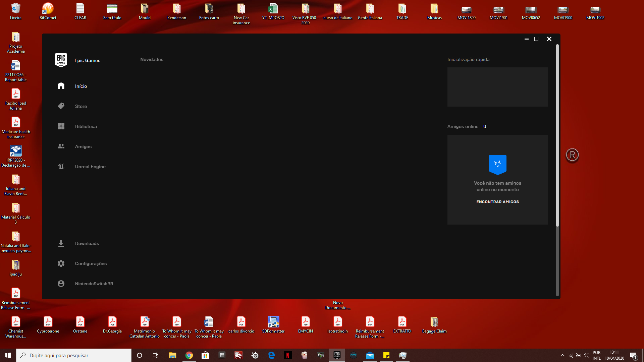Image resolution: width=644 pixels, height=362 pixels.
Task: Select the EXTRATTO PDF on the desktop
Action: pyautogui.click(x=402, y=324)
